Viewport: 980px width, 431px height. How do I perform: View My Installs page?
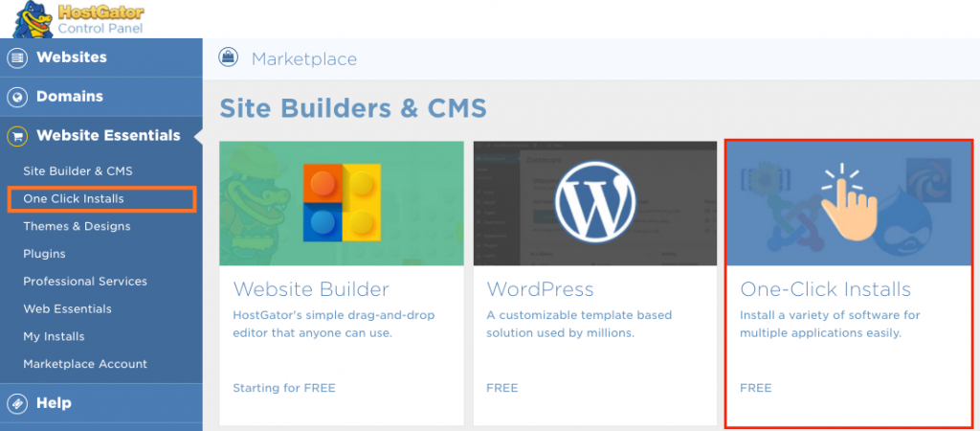54,336
